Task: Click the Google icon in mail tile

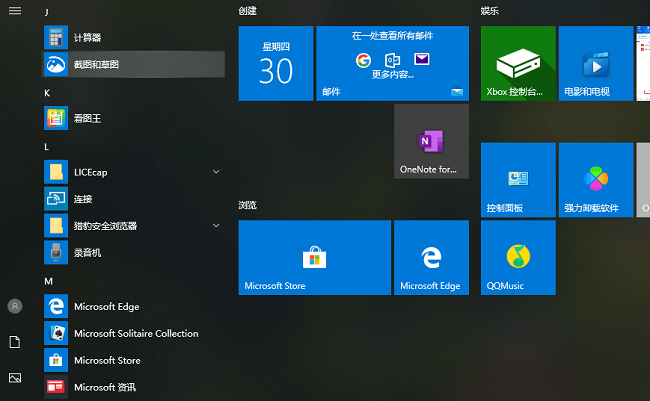Action: (x=364, y=61)
